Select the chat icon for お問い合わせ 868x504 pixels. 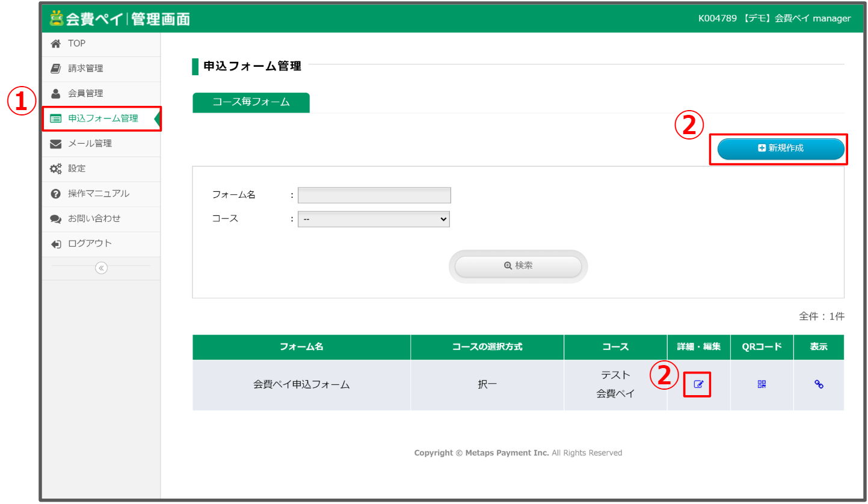click(x=56, y=219)
